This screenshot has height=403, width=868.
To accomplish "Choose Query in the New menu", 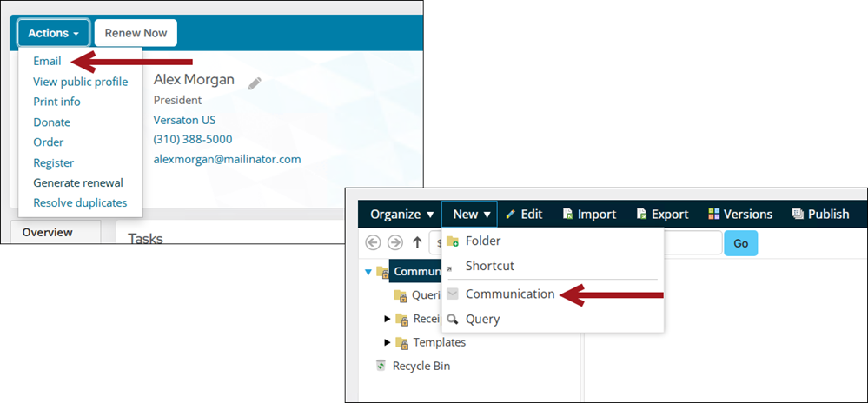I will click(x=553, y=320).
